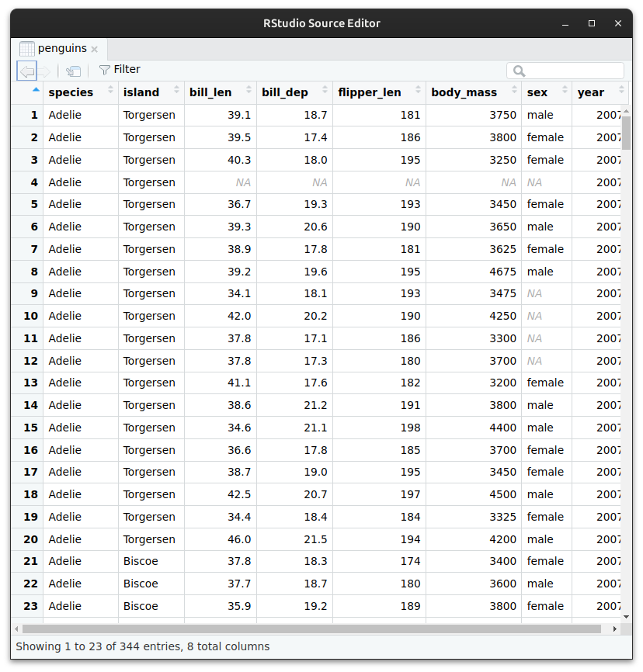Click the magnifier icon in search box
The height and width of the screenshot is (672, 643).
pyautogui.click(x=519, y=71)
